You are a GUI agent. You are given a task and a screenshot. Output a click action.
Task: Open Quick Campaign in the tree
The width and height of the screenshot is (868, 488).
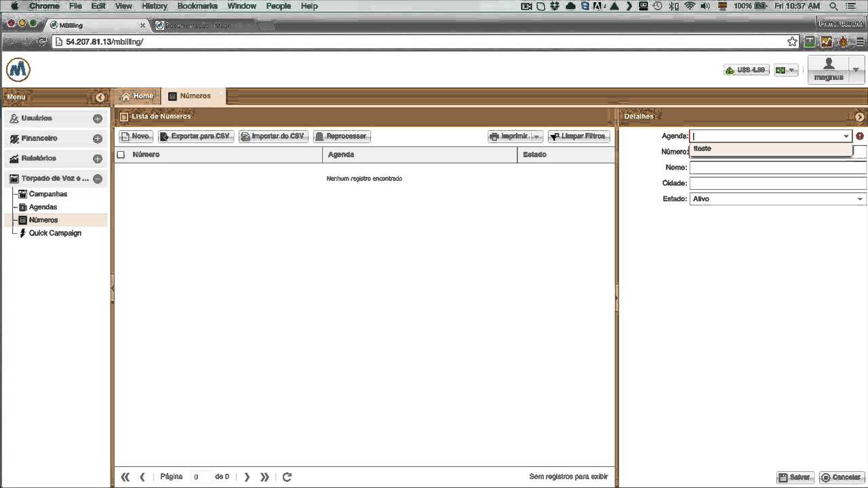54,233
